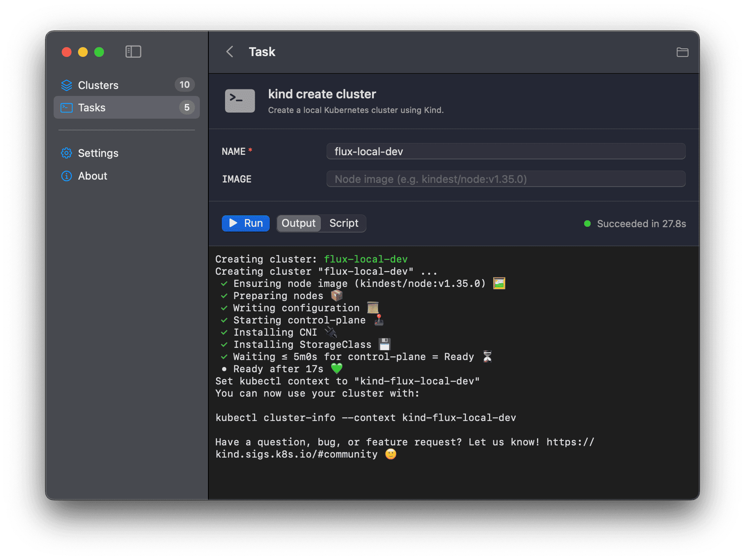Navigate back using the chevron beside Task
This screenshot has width=745, height=560.
click(230, 52)
